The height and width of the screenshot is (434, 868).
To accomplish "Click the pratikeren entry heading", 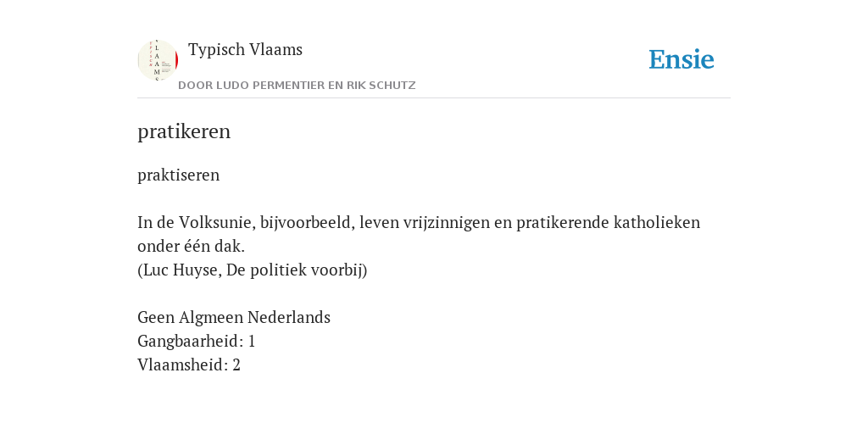I will coord(184,132).
